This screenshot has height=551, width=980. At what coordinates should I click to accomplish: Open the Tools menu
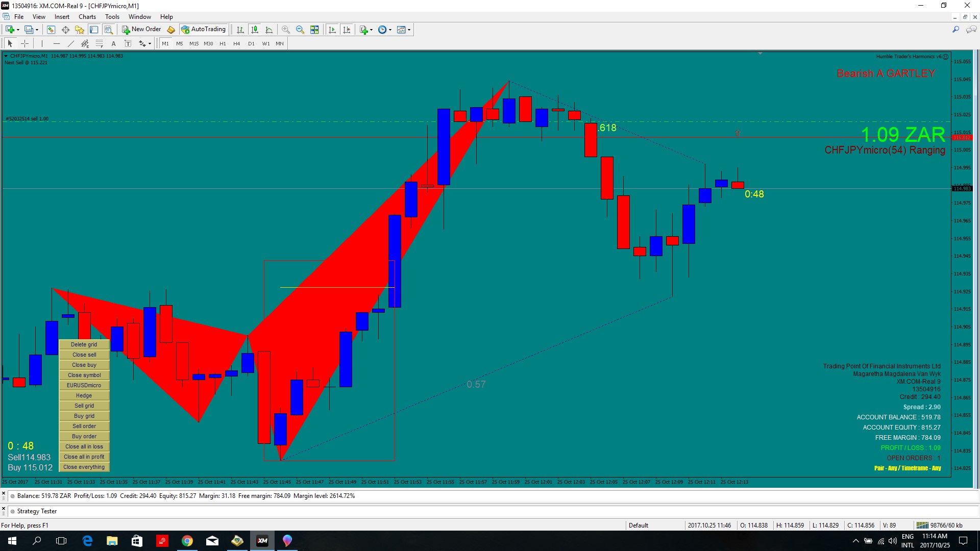(112, 16)
